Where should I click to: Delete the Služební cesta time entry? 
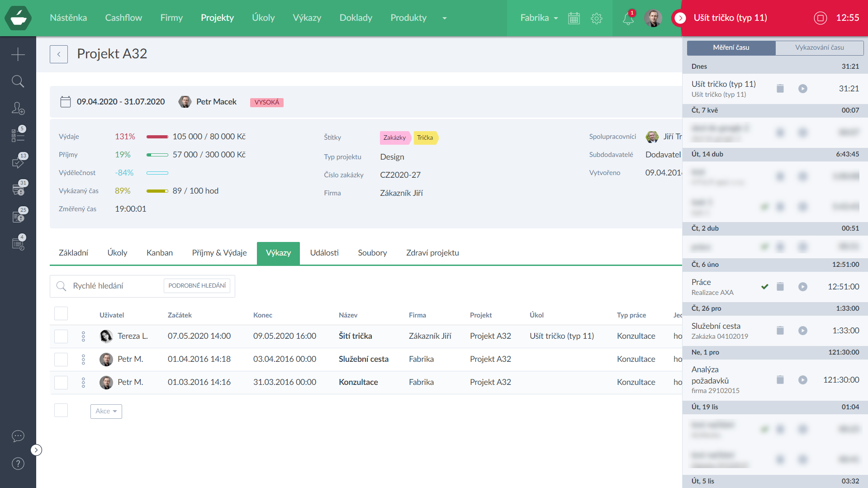pos(780,331)
